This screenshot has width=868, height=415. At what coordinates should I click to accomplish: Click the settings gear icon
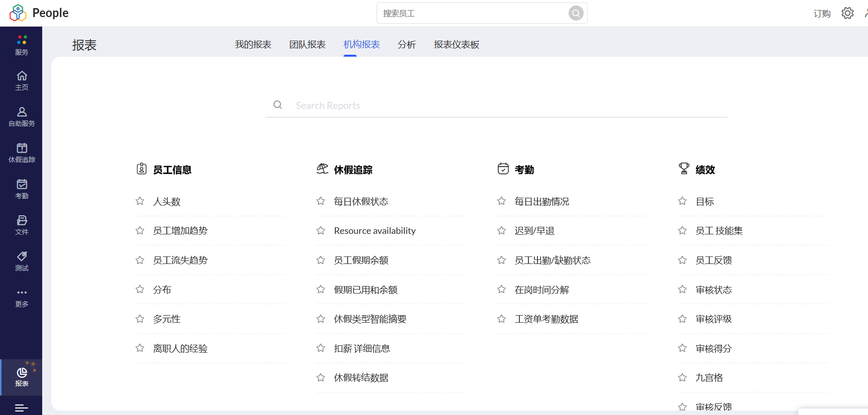coord(847,13)
